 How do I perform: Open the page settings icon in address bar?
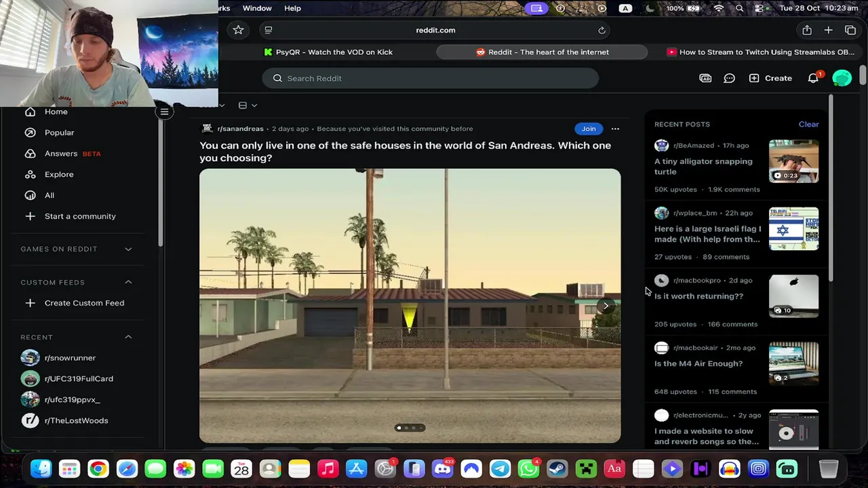269,30
